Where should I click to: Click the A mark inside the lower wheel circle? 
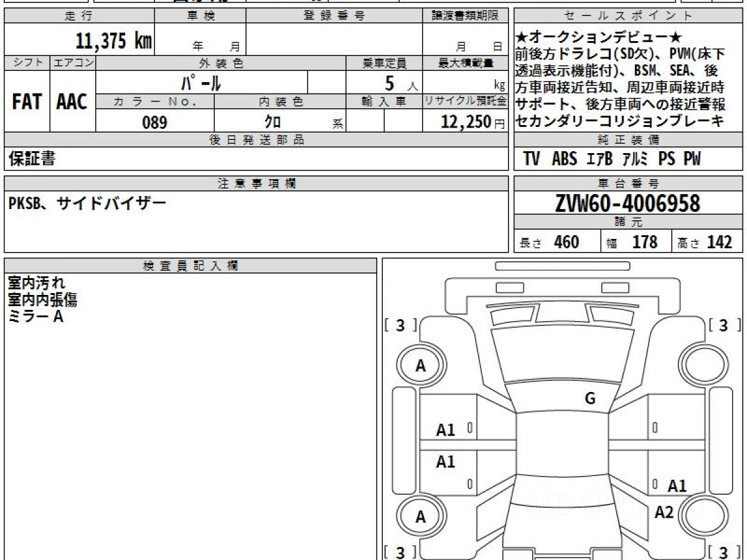coord(421,516)
